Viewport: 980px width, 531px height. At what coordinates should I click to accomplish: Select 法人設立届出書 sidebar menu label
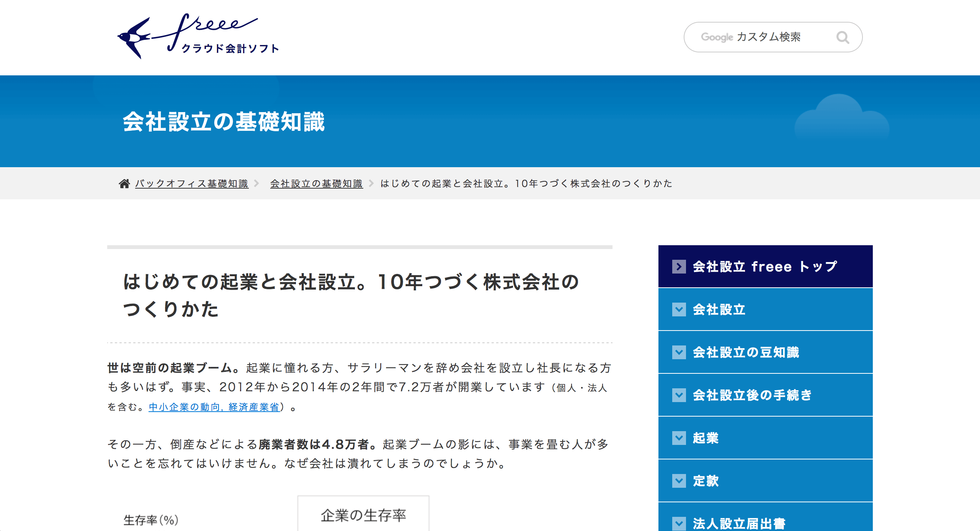[x=739, y=523]
